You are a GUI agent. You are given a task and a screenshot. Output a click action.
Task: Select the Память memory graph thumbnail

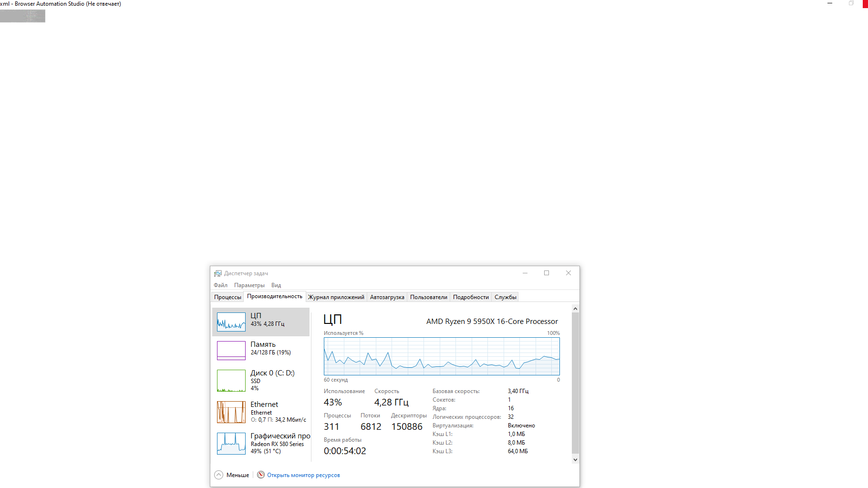[231, 351]
